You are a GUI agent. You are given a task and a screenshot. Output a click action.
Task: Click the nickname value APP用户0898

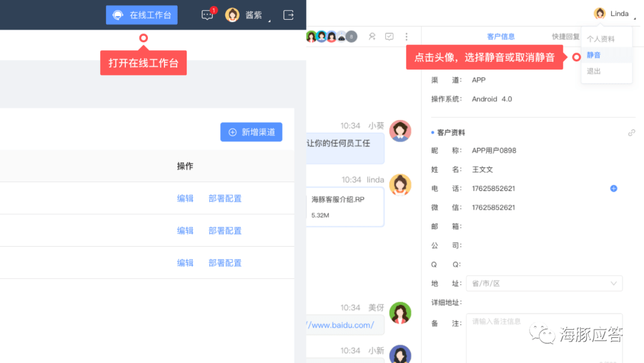(x=494, y=150)
